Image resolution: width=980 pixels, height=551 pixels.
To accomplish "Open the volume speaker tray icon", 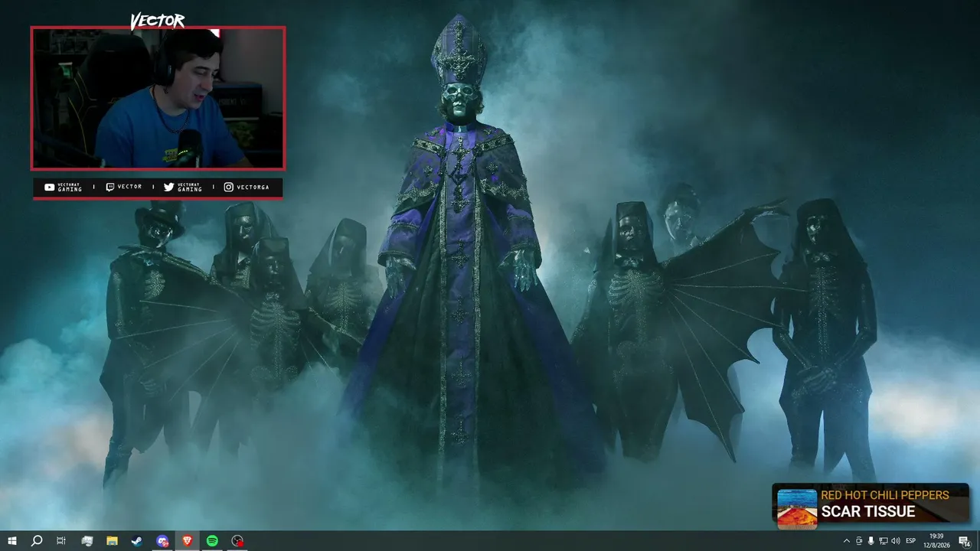I will pos(896,541).
